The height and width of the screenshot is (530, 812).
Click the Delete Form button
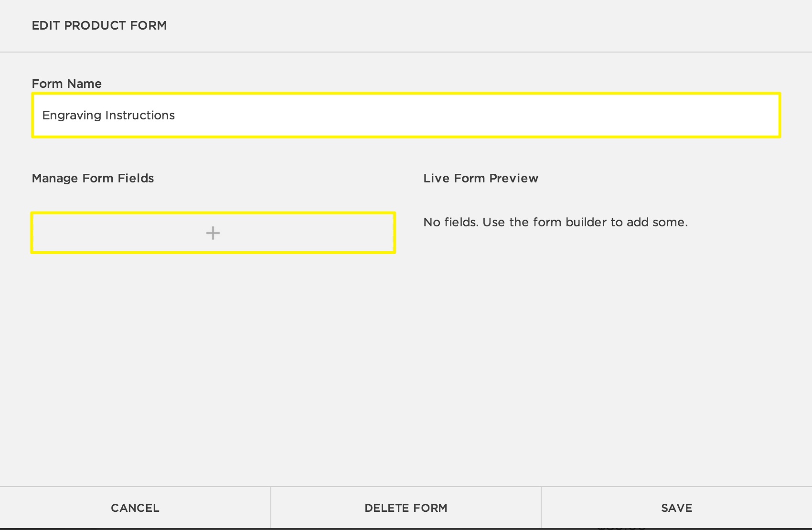[406, 508]
